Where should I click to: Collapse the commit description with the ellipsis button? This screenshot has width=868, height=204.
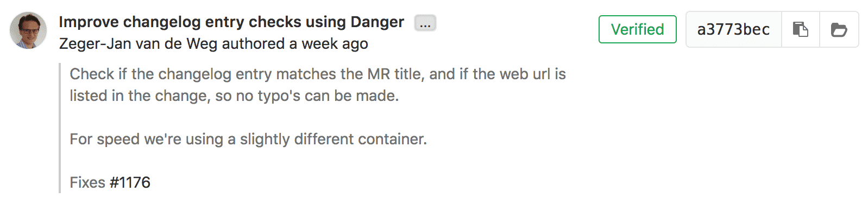[425, 23]
